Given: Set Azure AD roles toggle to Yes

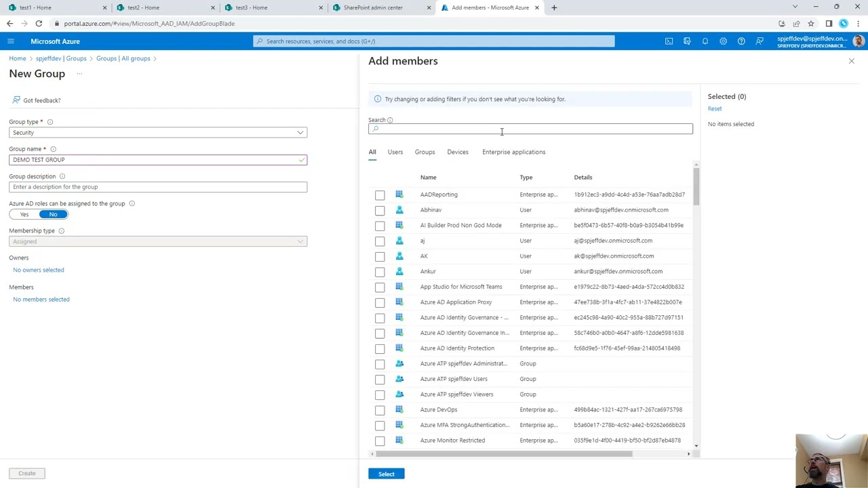Looking at the screenshot, I should [x=24, y=214].
